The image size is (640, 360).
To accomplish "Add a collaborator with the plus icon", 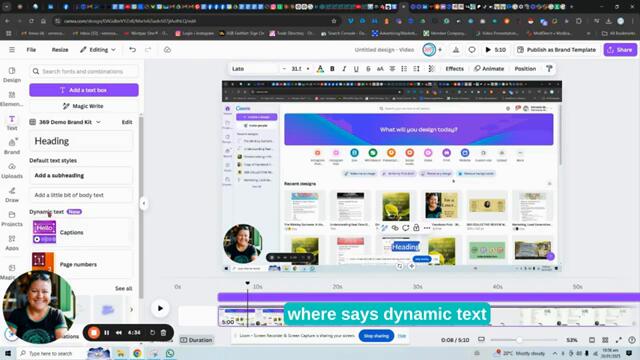I will pos(440,50).
